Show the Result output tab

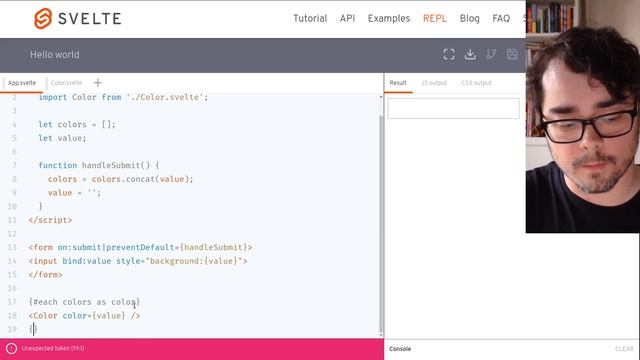coord(398,83)
